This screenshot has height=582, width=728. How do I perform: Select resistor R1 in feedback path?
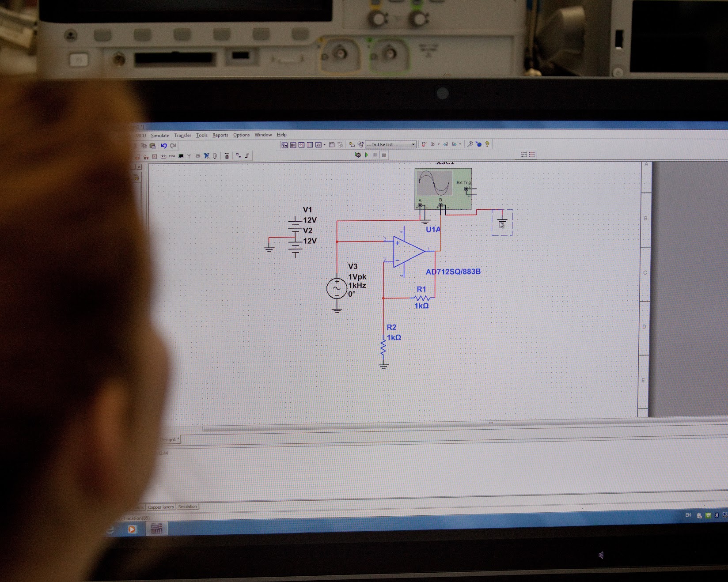tap(422, 298)
